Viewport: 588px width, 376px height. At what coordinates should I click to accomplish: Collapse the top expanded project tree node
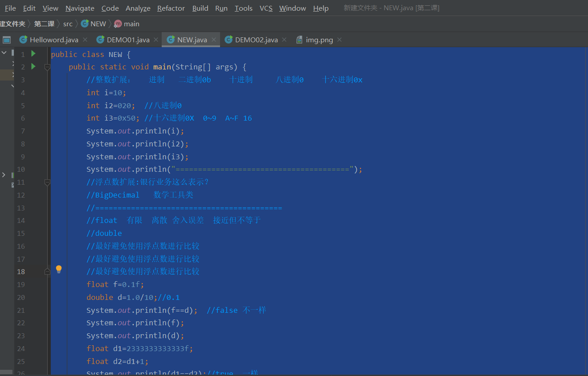(x=4, y=53)
